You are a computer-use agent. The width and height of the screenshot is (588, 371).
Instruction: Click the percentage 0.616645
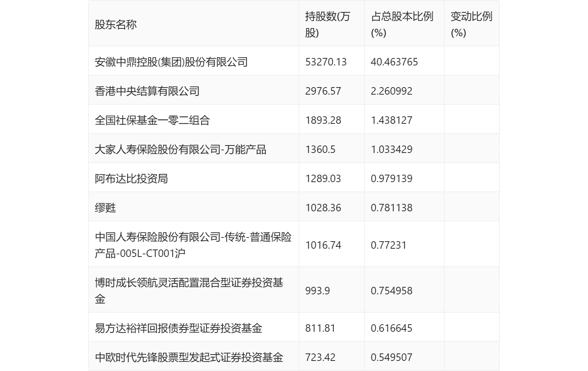click(x=392, y=328)
